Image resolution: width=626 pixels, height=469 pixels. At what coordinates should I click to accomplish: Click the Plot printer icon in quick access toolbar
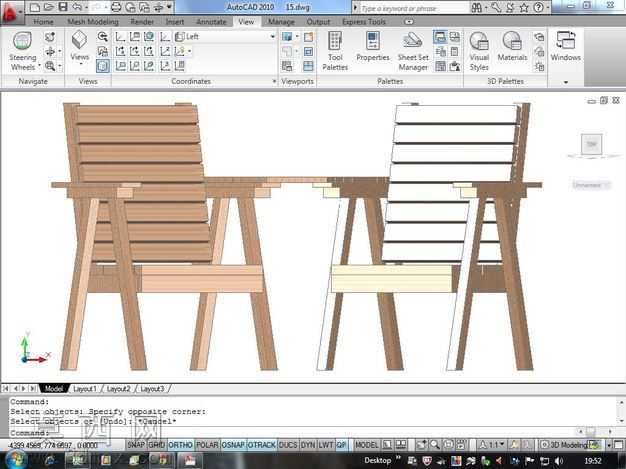coord(116,6)
